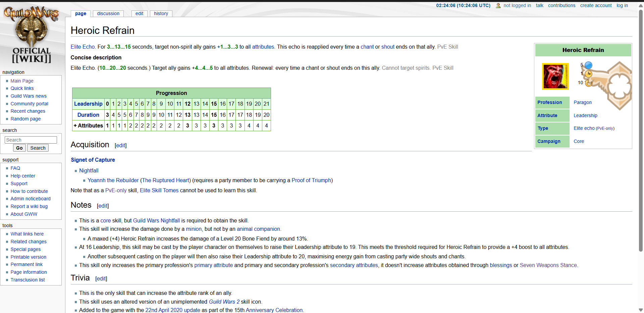644x313 pixels.
Task: Click the log in link
Action: (622, 5)
